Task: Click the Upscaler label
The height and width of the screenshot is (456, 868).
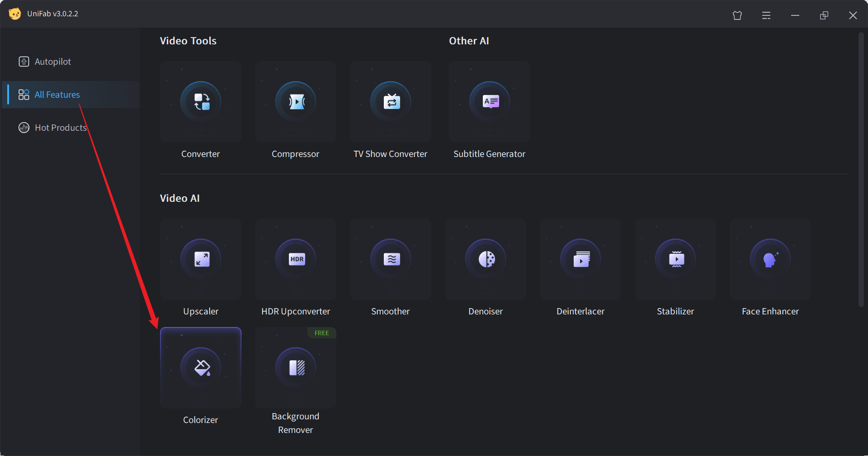Action: pos(201,312)
